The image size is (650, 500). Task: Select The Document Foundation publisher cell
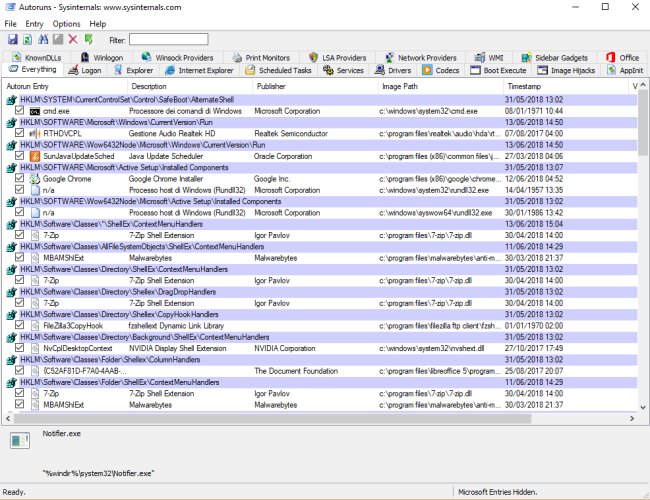point(296,371)
